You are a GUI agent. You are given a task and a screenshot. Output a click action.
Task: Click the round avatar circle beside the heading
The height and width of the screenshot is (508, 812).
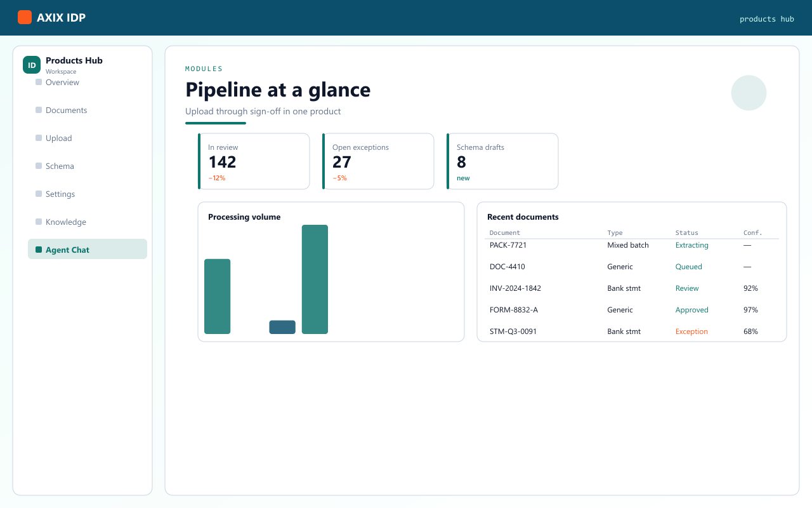point(749,93)
